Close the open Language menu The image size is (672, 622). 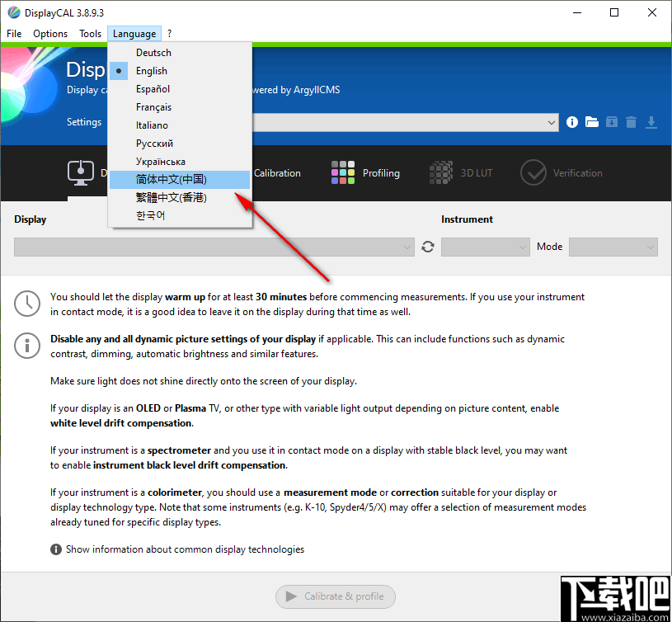pyautogui.click(x=134, y=34)
